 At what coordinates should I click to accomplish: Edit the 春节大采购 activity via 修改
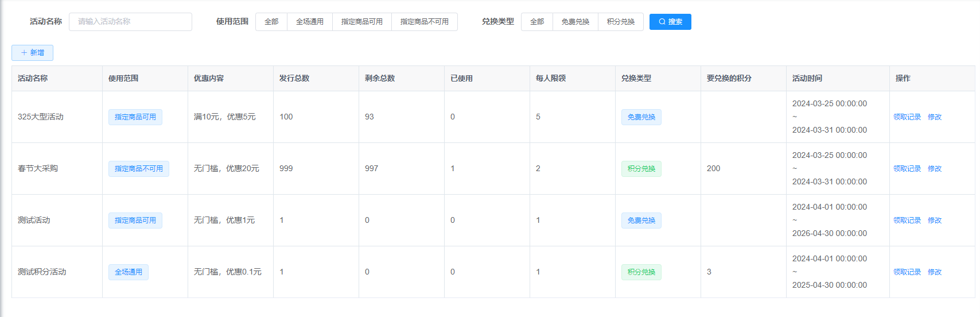935,169
